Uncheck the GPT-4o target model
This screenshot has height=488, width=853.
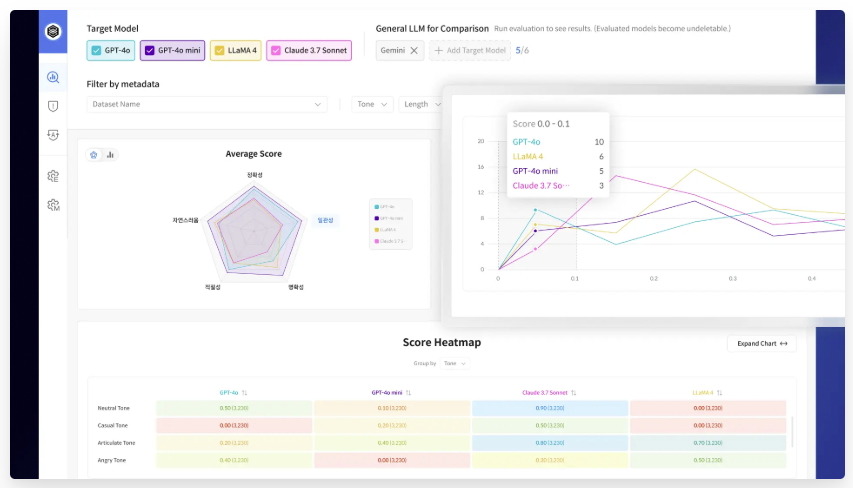click(96, 50)
